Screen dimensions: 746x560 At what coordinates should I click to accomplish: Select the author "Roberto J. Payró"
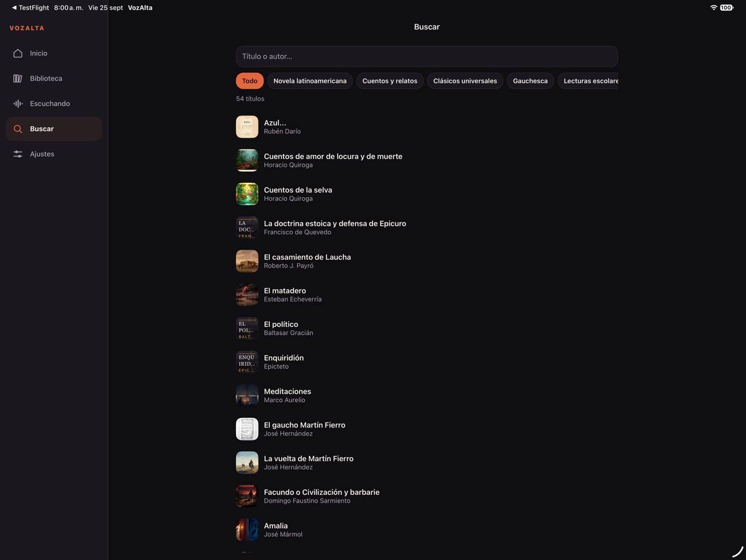[289, 266]
